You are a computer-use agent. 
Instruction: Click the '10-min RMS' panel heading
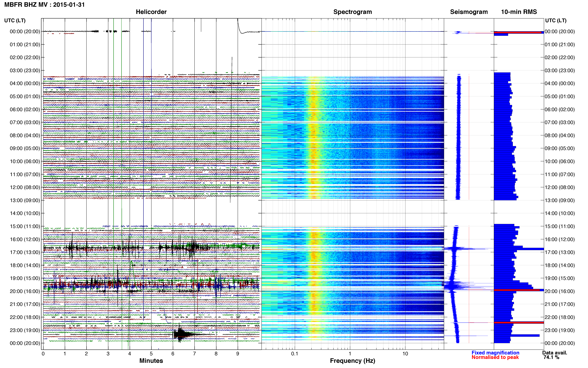pos(519,12)
